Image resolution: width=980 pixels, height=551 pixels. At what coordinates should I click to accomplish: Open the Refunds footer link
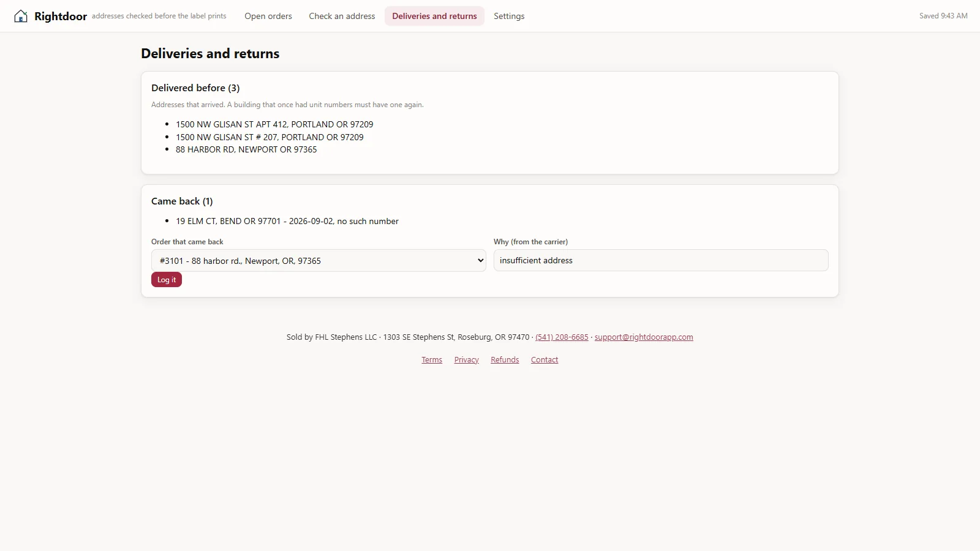click(505, 360)
